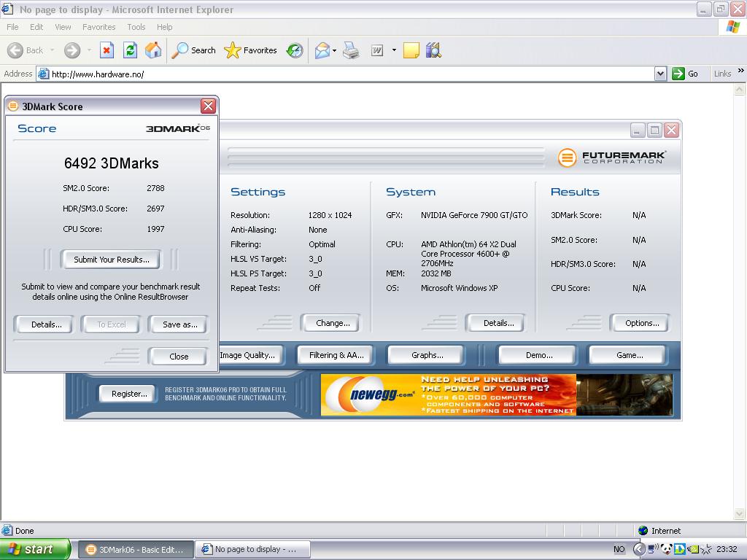Open Forward button history dropdown
This screenshot has width=747, height=560.
click(89, 50)
